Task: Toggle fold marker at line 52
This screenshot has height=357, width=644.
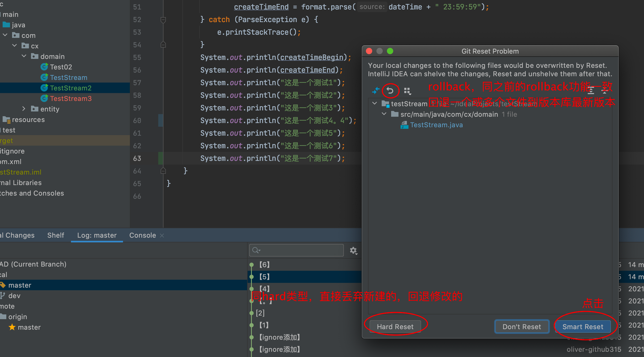Action: coord(163,19)
